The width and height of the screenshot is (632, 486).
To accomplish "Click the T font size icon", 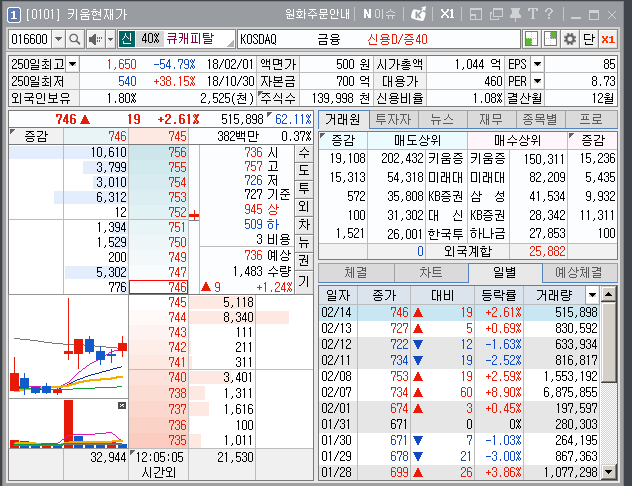I will pos(533,14).
